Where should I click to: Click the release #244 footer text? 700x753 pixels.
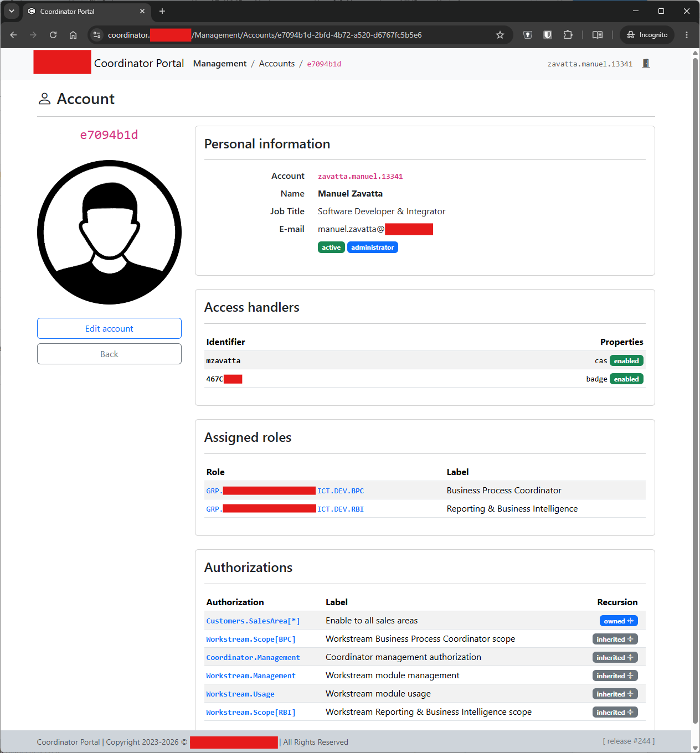629,741
